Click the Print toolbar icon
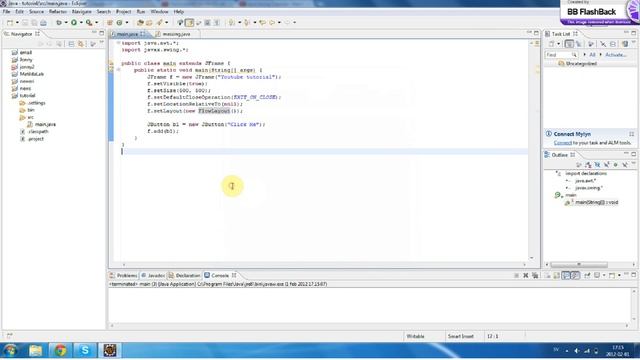Viewport: 640px width, 360px height. pyautogui.click(x=43, y=22)
